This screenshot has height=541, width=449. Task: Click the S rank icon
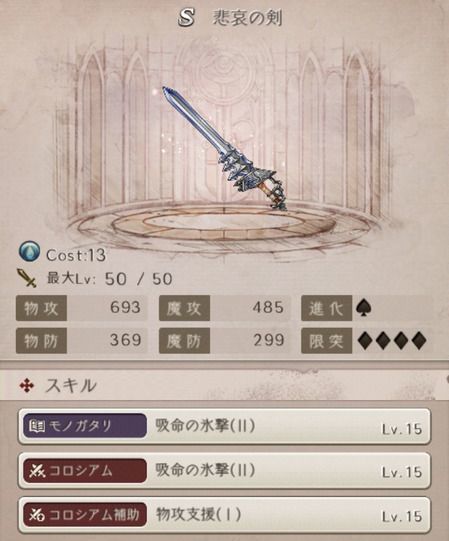186,17
